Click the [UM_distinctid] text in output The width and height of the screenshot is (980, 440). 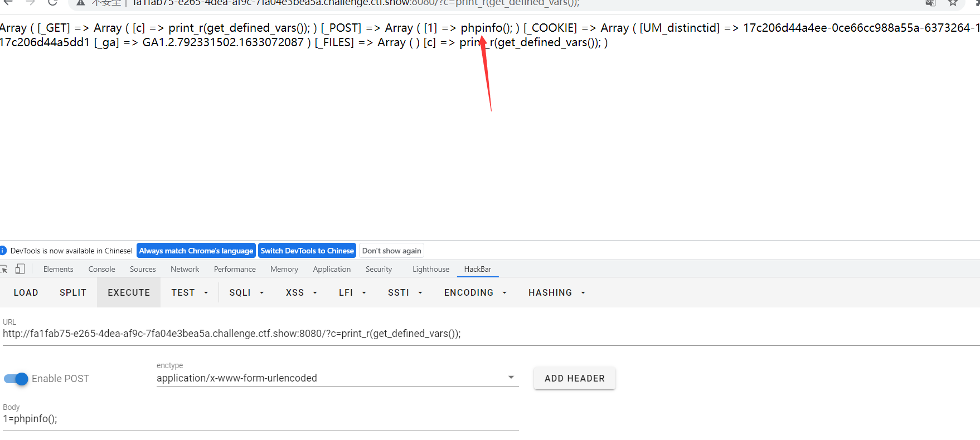tap(680, 28)
